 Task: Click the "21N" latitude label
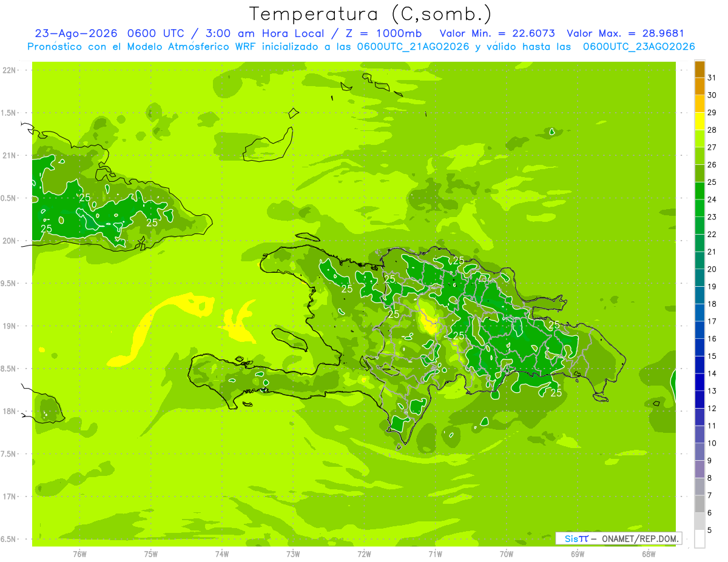point(10,155)
